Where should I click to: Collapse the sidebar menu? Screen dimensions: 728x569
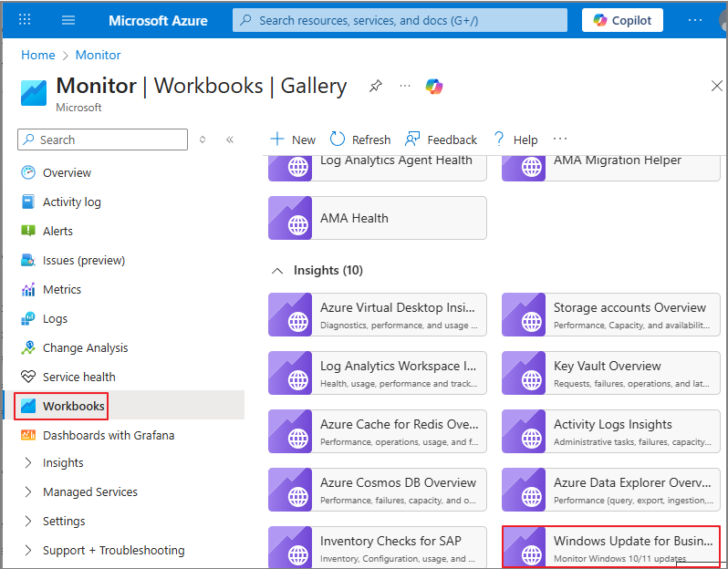(x=230, y=140)
